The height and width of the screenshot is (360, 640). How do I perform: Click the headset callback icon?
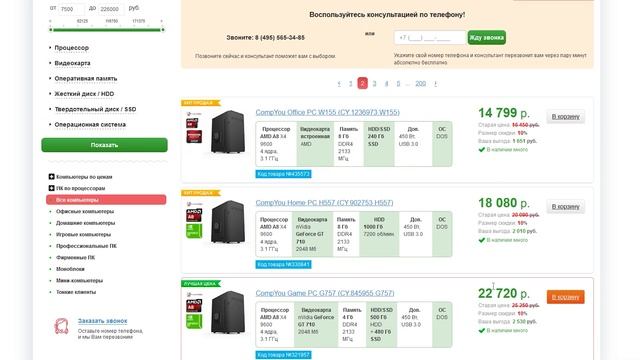pyautogui.click(x=62, y=327)
